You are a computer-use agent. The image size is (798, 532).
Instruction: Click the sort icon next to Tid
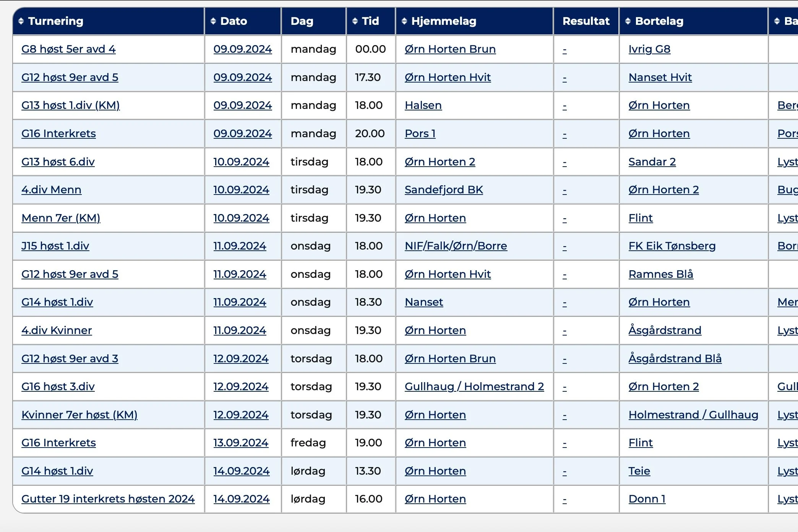pos(355,21)
